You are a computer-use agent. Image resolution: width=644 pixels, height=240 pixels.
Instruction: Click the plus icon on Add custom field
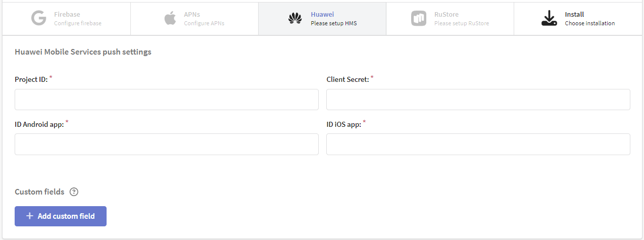(30, 216)
